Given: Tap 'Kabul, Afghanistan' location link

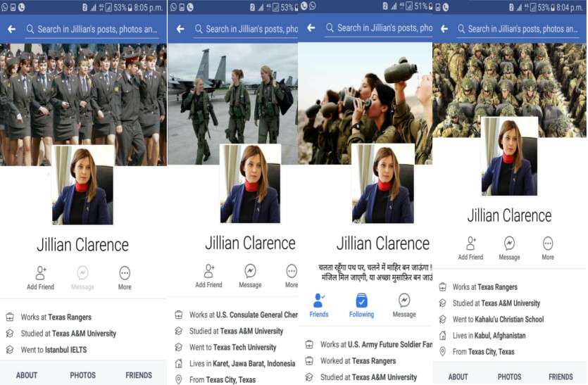Looking at the screenshot, I should [500, 336].
